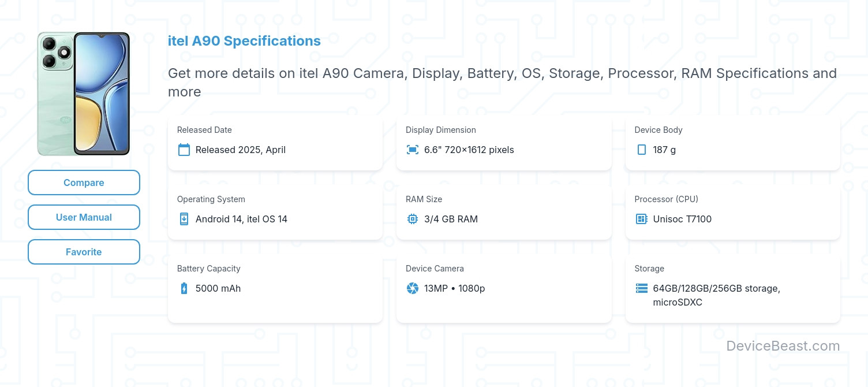This screenshot has height=387, width=868.
Task: Select the Unisoc T7100 text
Action: coord(682,219)
